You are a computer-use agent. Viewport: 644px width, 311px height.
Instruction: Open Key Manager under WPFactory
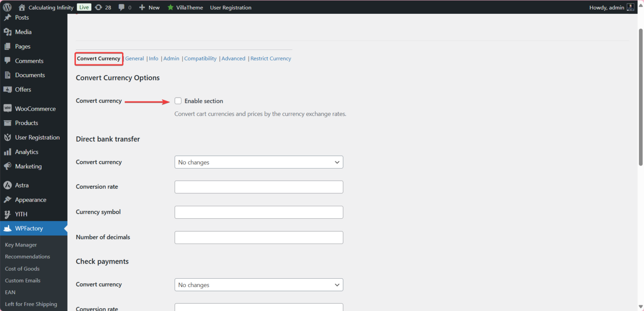[21, 244]
